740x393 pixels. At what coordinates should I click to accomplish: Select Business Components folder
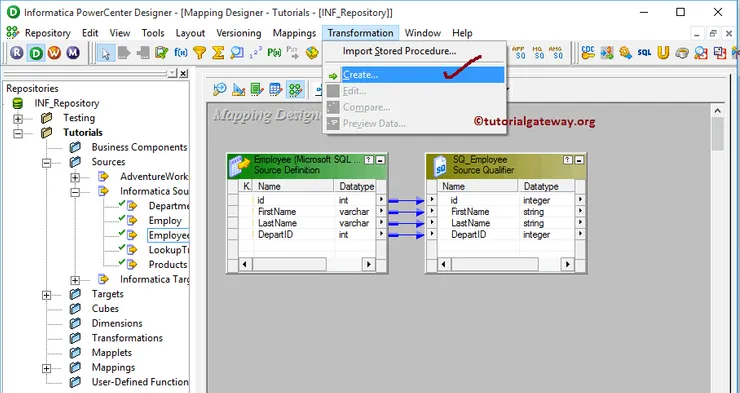tap(139, 147)
